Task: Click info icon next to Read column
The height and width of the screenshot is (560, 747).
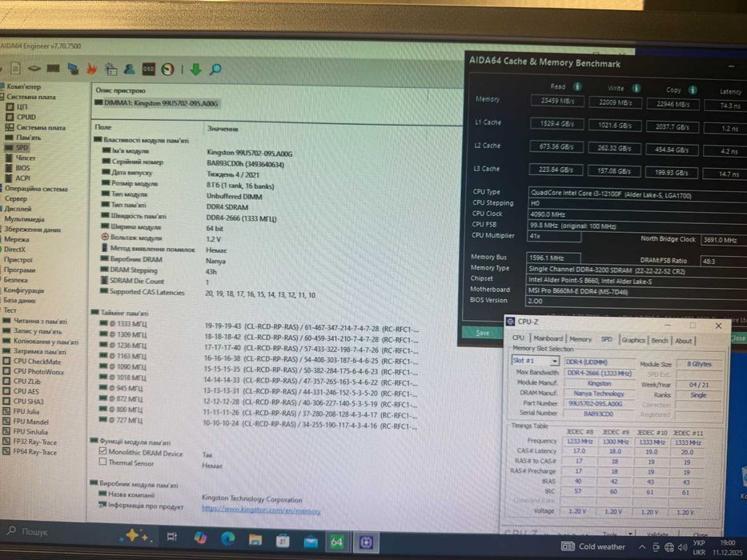Action: pyautogui.click(x=577, y=86)
